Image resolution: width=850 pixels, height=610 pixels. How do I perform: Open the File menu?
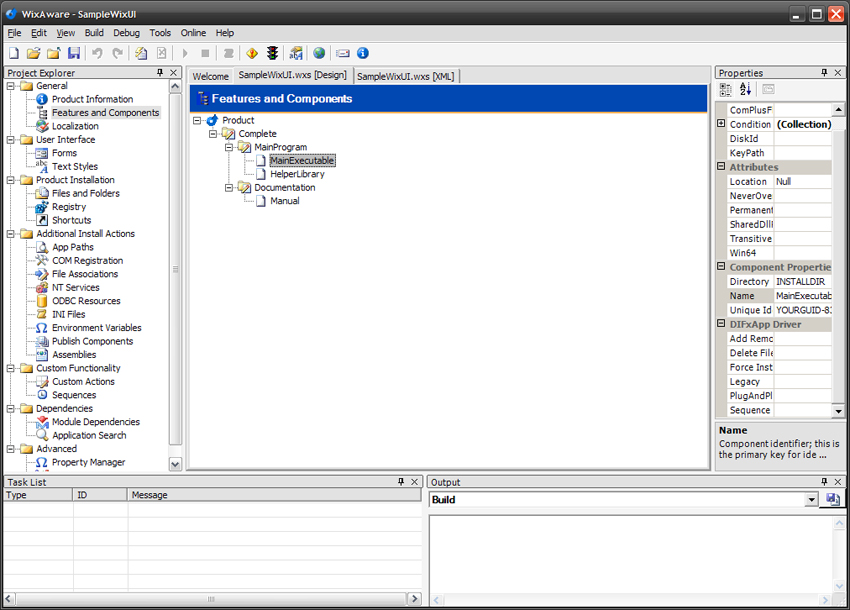coord(14,33)
